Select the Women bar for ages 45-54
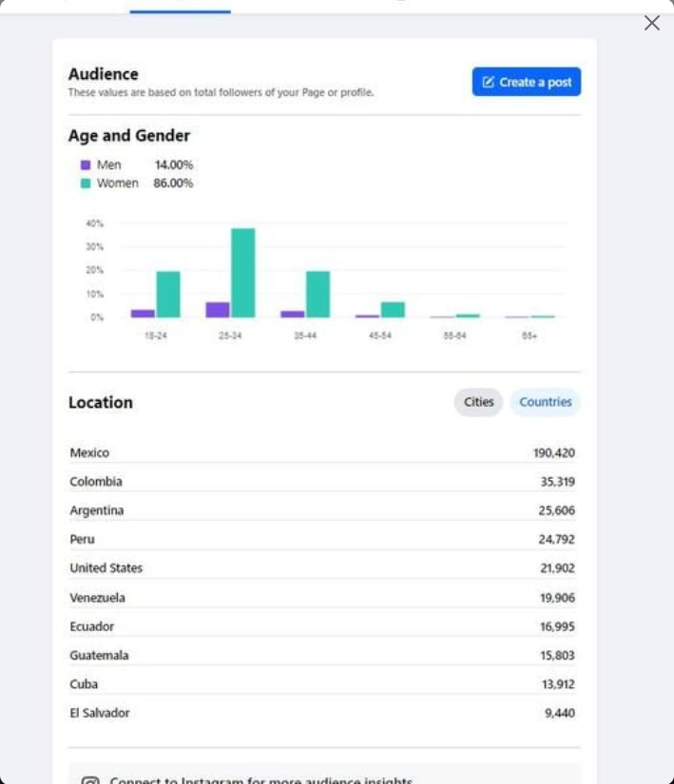Screen dimensions: 674x784 tap(393, 310)
